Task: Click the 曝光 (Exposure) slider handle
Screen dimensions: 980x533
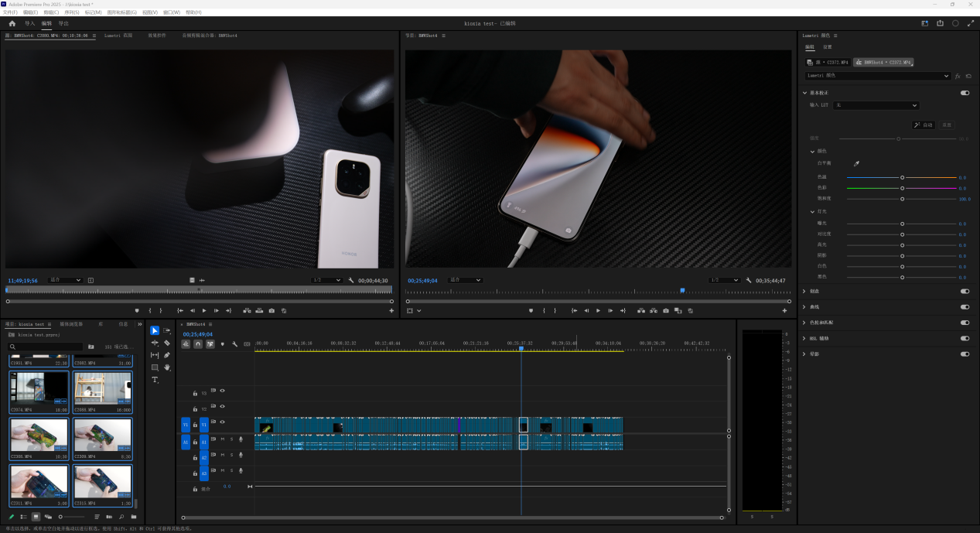Action: 902,224
